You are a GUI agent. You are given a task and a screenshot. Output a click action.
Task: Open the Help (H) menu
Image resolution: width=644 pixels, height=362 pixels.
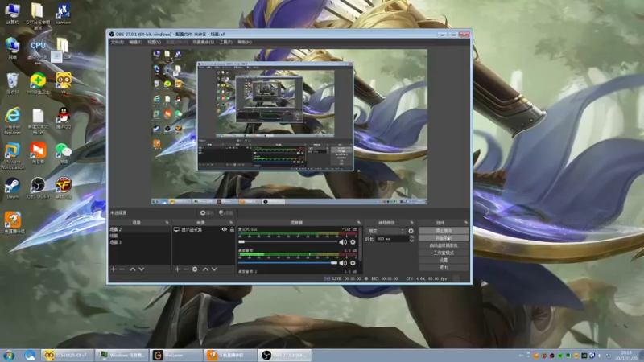(x=245, y=43)
